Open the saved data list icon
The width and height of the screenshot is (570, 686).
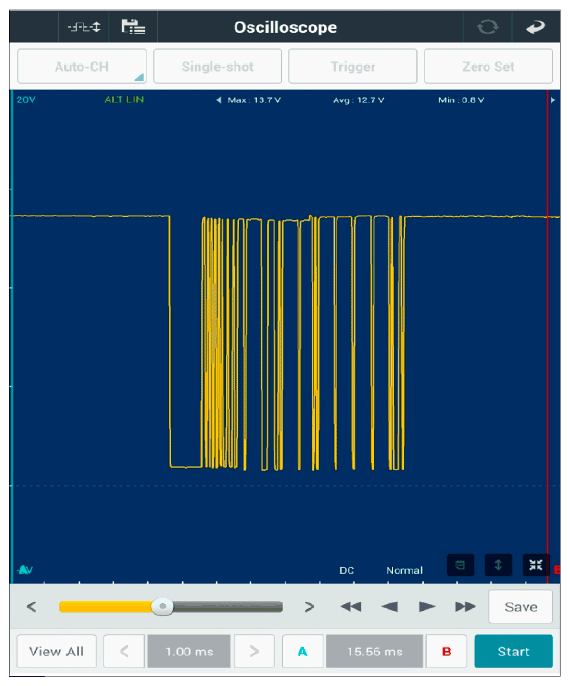click(133, 27)
